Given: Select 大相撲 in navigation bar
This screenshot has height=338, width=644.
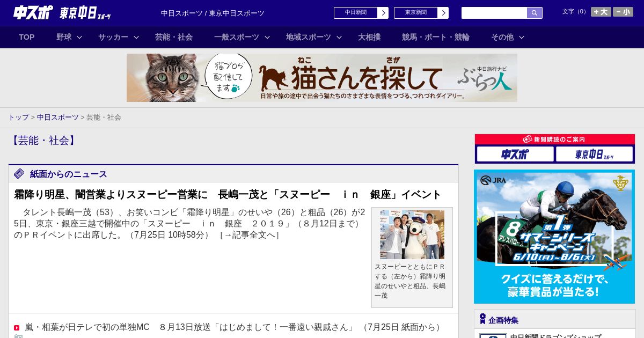Looking at the screenshot, I should pos(369,37).
